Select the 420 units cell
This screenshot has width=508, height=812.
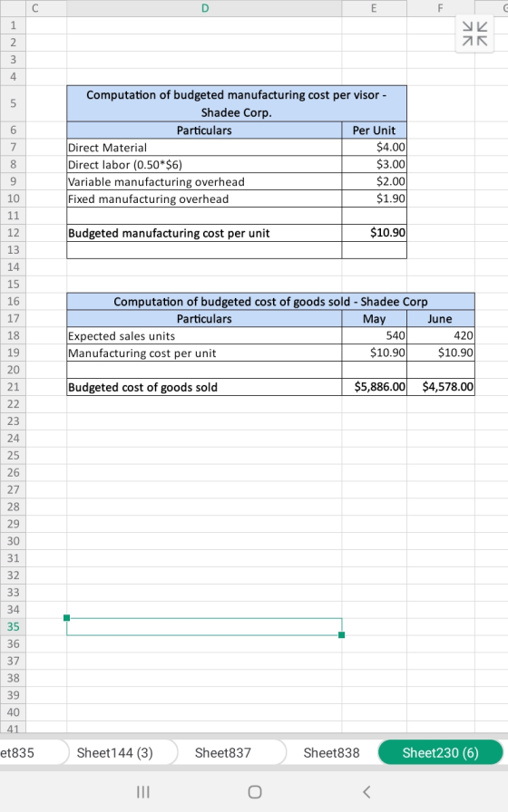click(x=441, y=335)
